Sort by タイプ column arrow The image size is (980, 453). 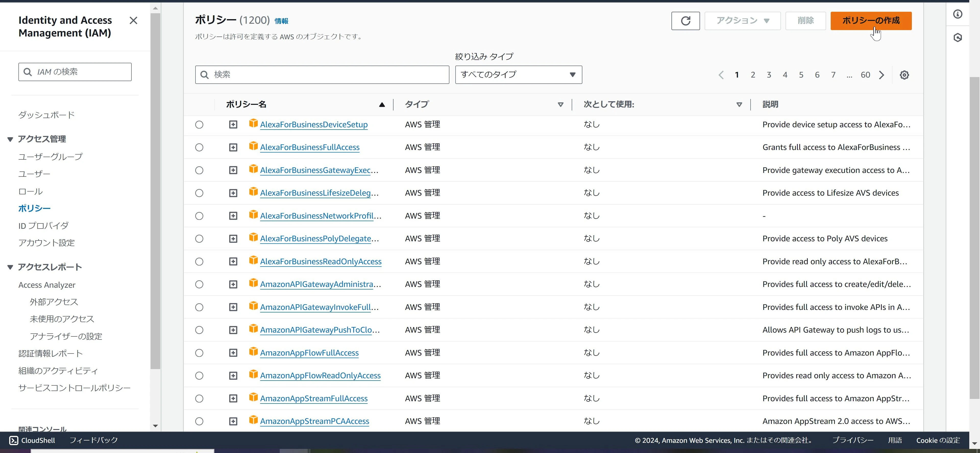click(x=560, y=105)
